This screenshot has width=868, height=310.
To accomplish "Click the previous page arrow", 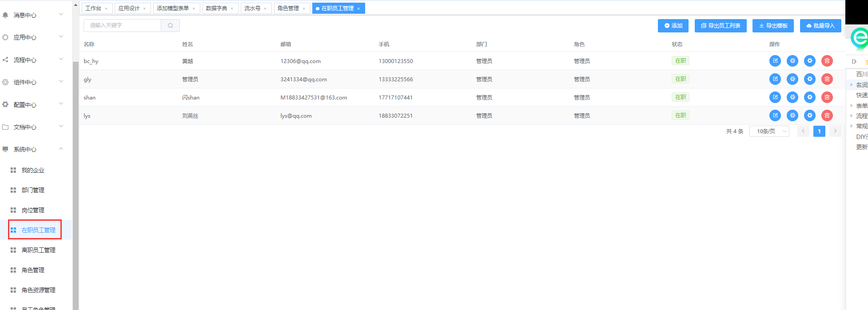I will (803, 131).
